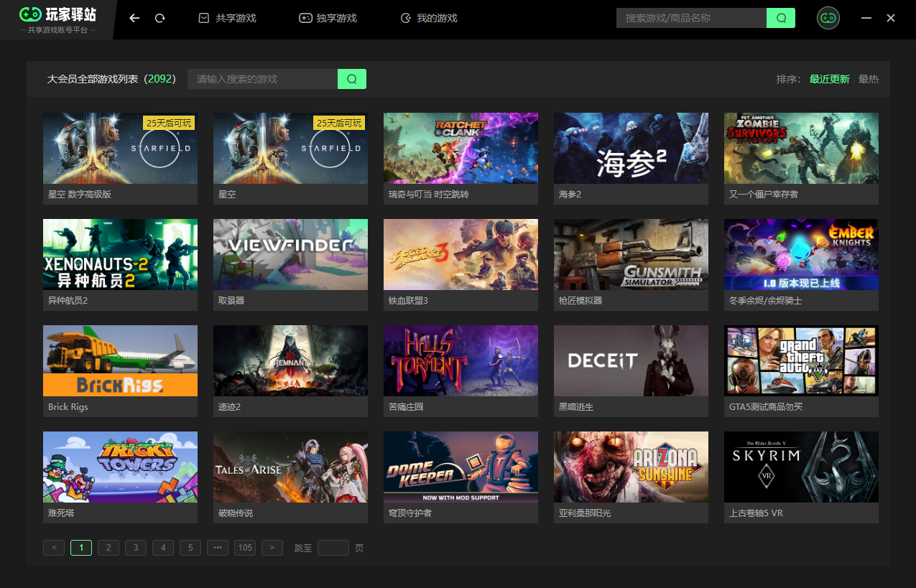
Task: Select the Skyrim VR cover image
Action: coord(801,467)
